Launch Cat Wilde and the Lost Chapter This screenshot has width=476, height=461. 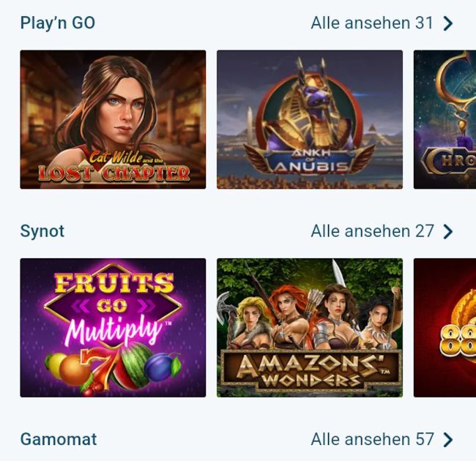click(x=113, y=119)
